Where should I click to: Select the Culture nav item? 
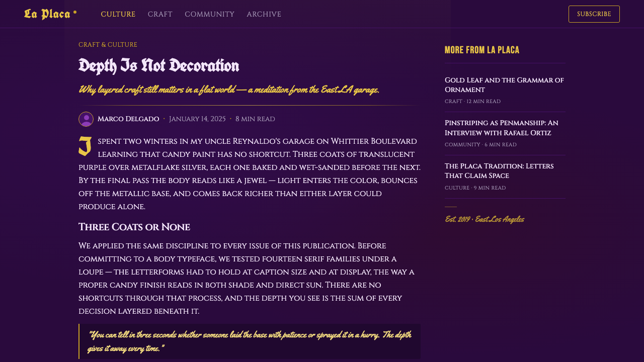(x=118, y=14)
